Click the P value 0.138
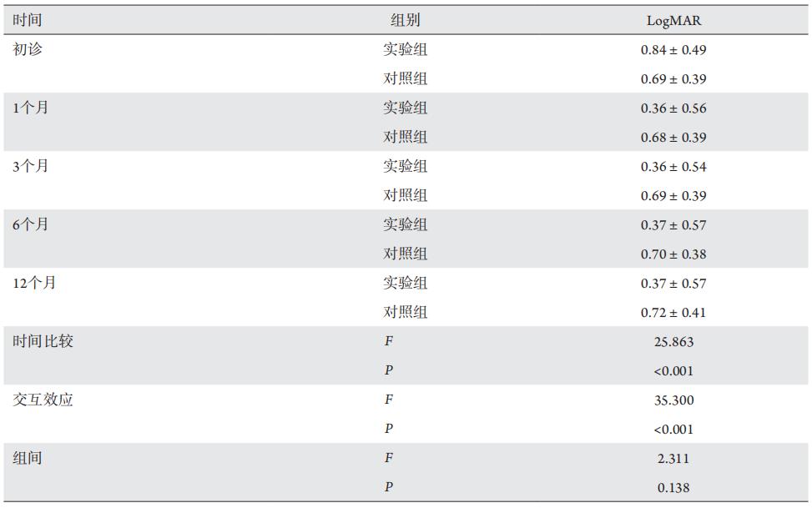The height and width of the screenshot is (508, 812). pos(673,488)
